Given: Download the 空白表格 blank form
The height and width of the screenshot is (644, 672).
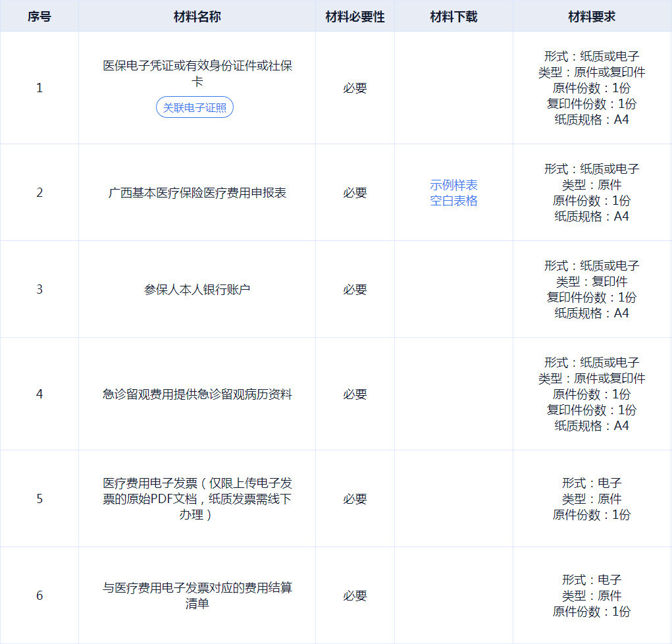Looking at the screenshot, I should (453, 201).
